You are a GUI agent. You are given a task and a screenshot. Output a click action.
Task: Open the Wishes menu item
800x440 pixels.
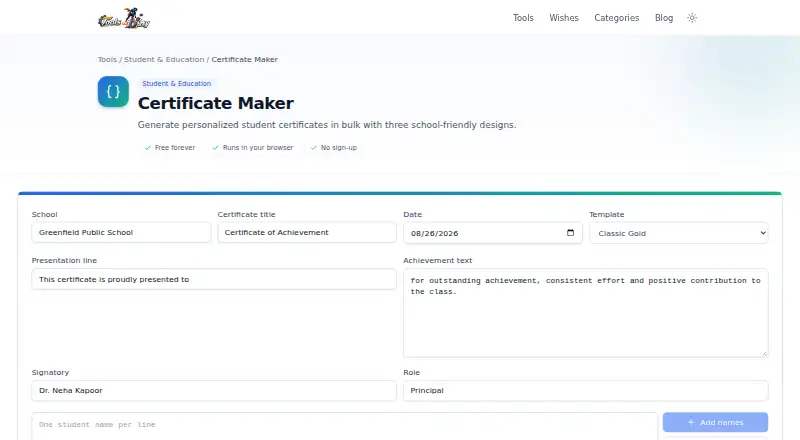pos(564,18)
